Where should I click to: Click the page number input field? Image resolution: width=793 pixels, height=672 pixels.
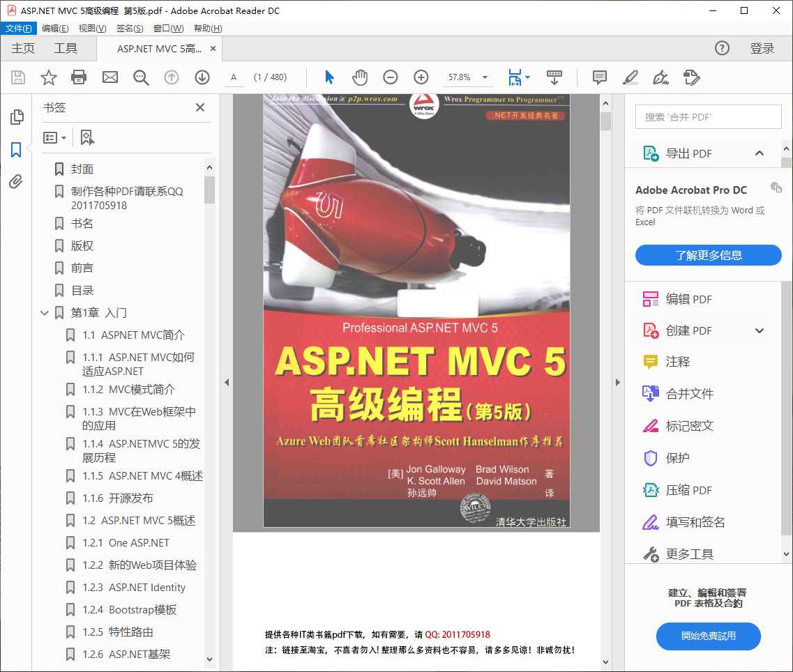pos(234,77)
